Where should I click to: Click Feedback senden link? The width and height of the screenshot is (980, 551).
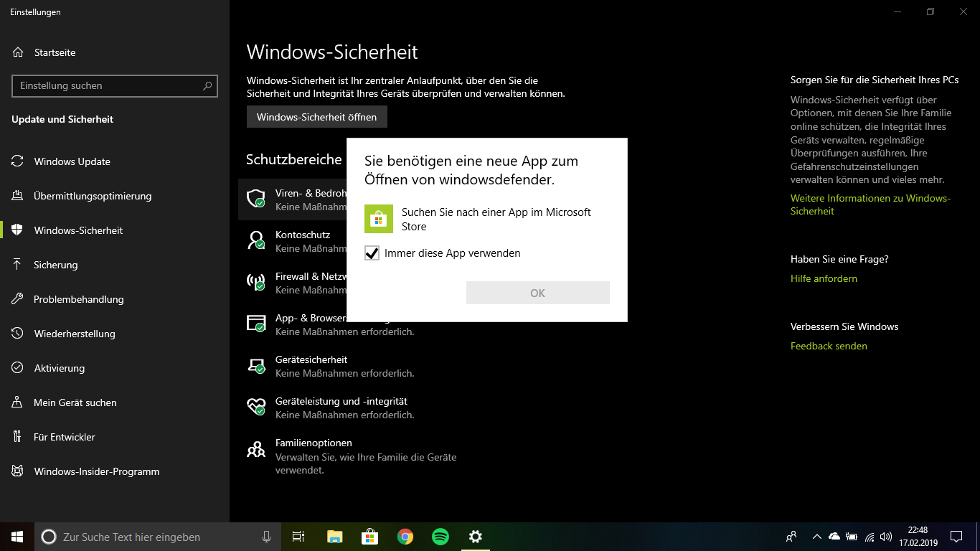pyautogui.click(x=829, y=346)
